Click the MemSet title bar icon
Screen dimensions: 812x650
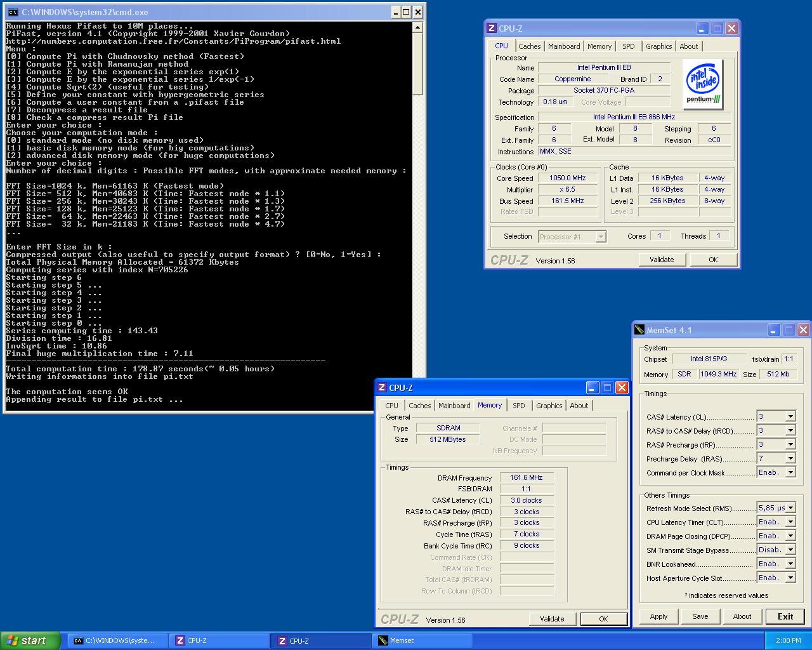tap(639, 330)
